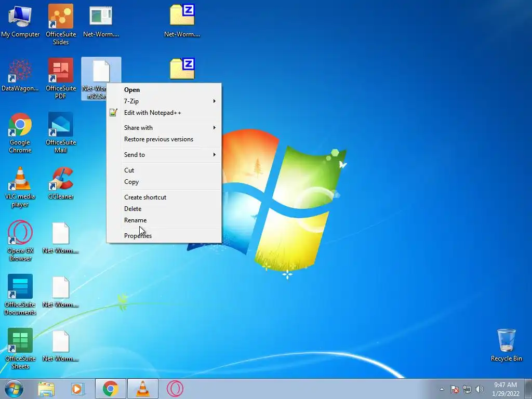The image size is (532, 399).
Task: Open the Windows Start menu orb
Action: point(14,389)
